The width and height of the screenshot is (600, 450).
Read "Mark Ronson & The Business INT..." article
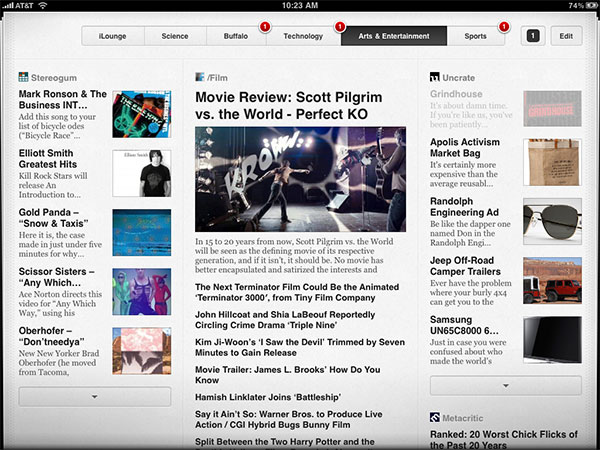pos(63,99)
